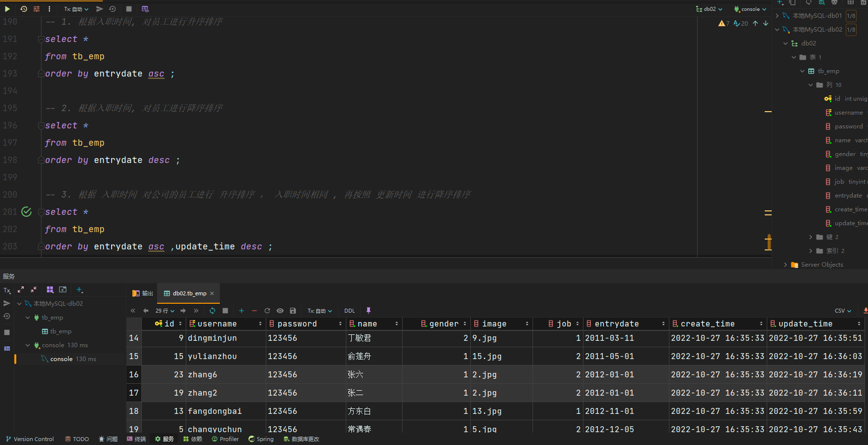The width and height of the screenshot is (868, 445).
Task: Open the editor Tx 自动 transaction mode dropdown
Action: pos(76,9)
